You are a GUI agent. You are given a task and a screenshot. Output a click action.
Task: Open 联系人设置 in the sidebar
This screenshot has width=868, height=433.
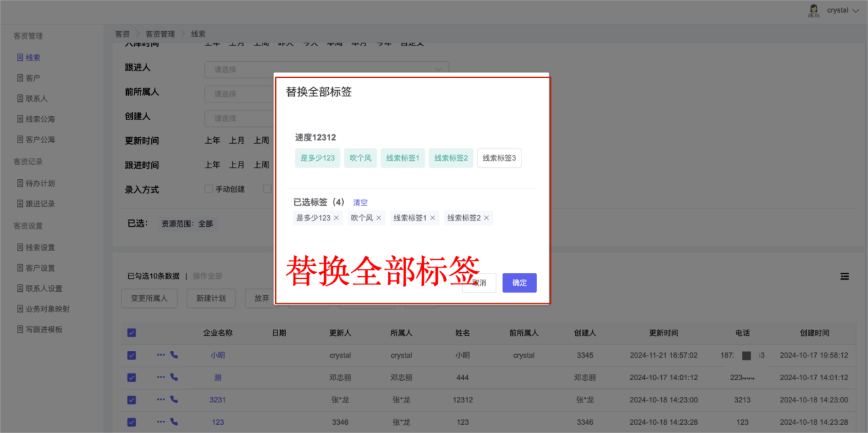[x=44, y=288]
